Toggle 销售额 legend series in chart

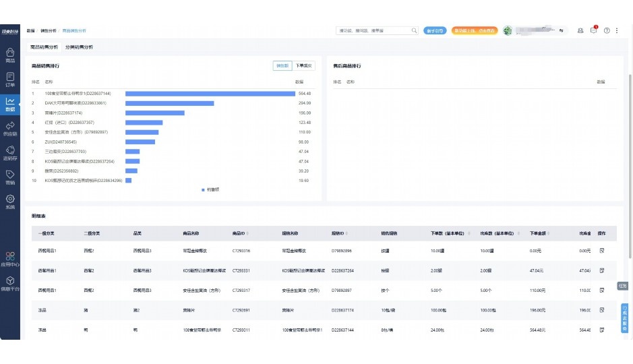[x=210, y=189]
